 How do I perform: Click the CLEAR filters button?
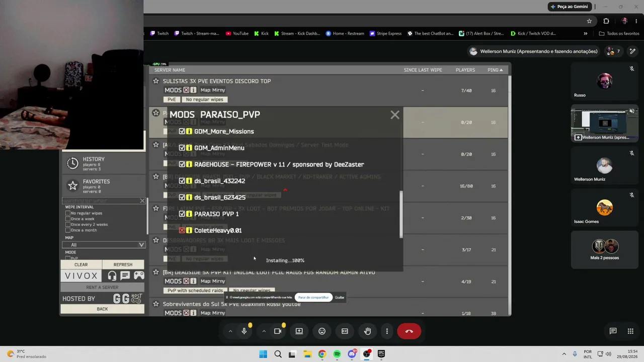81,264
